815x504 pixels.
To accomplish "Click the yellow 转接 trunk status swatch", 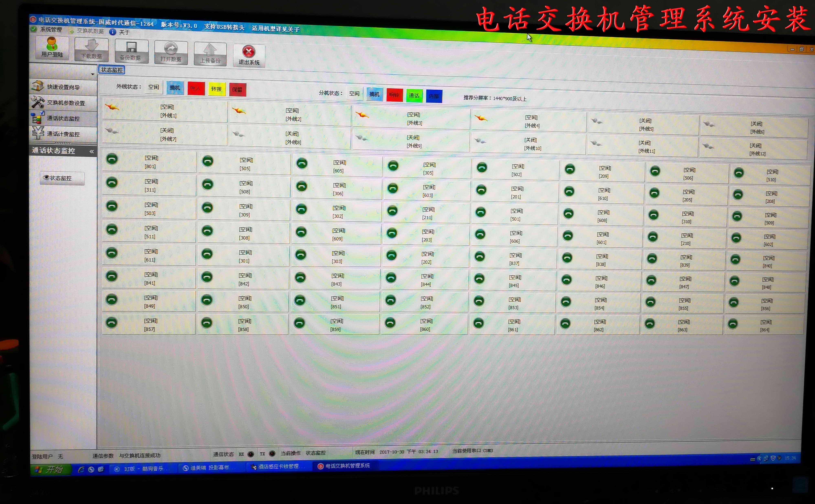I will click(217, 89).
